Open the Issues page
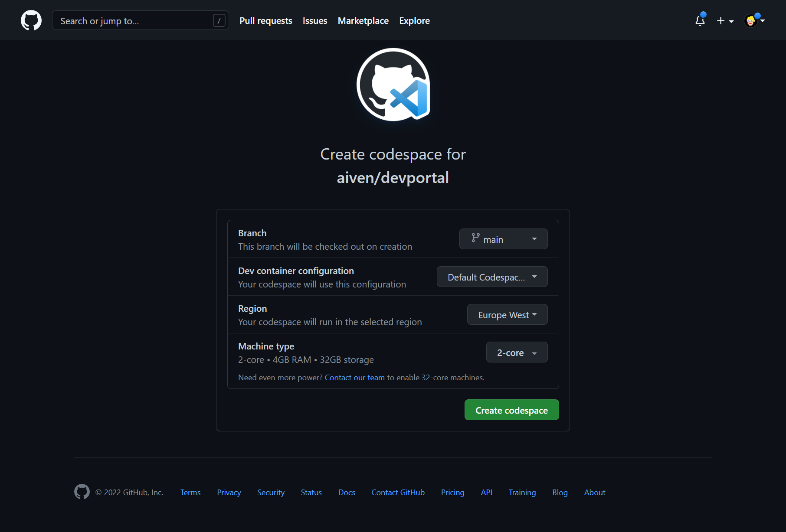 click(315, 20)
